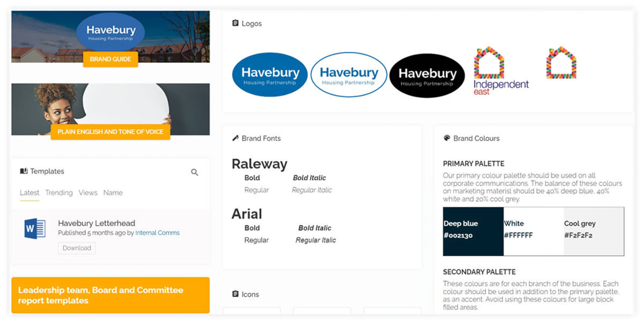Click the Word document icon for Havebury Letterhead
The height and width of the screenshot is (323, 644).
[34, 227]
